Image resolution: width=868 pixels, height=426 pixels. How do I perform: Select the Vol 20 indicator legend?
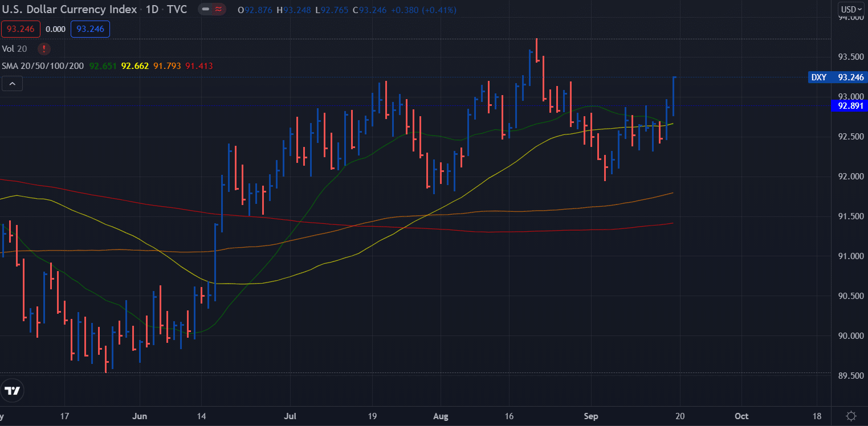pos(14,49)
